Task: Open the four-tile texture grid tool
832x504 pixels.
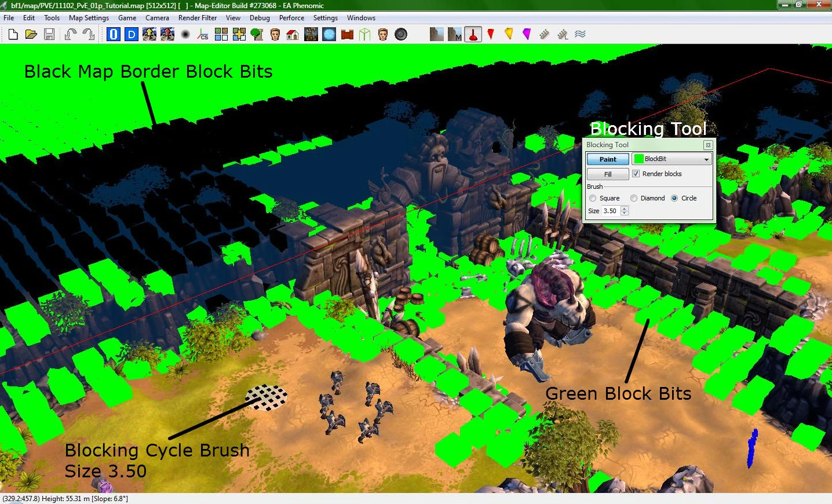Action: [x=221, y=35]
